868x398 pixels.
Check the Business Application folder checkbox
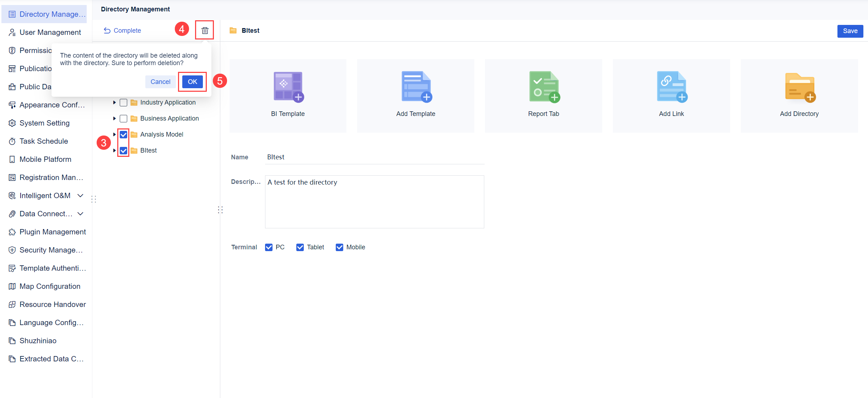click(123, 118)
